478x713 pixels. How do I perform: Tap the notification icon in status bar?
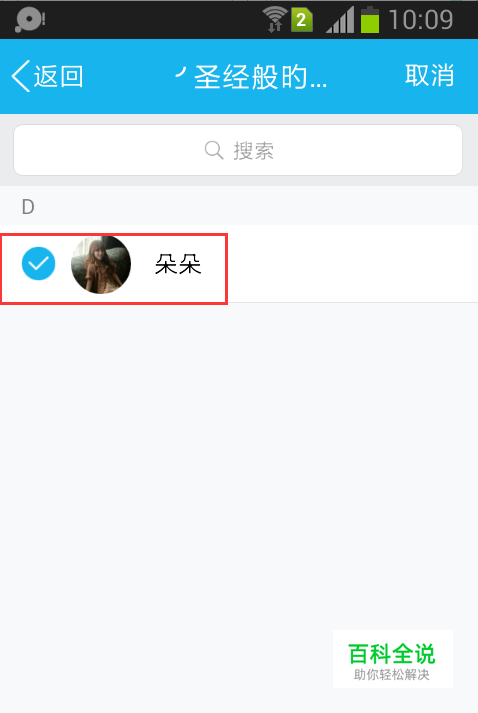pyautogui.click(x=30, y=20)
